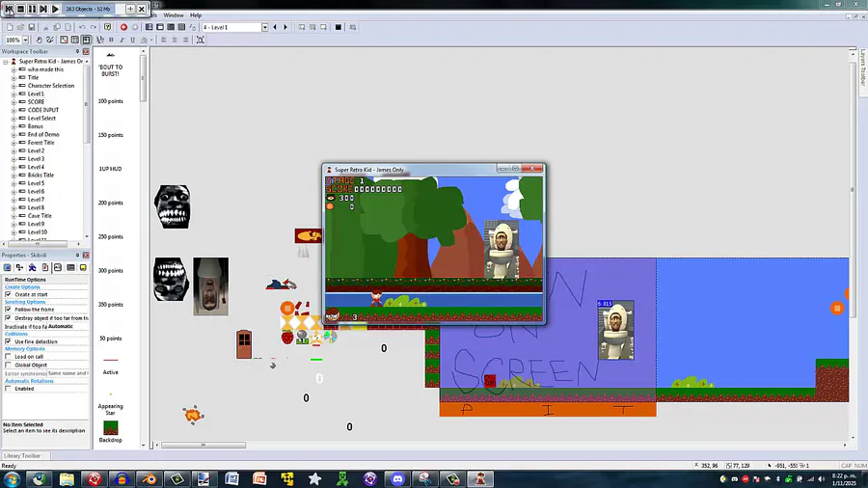Expand the Title frame tree node
This screenshot has width=868, height=488.
click(x=14, y=78)
